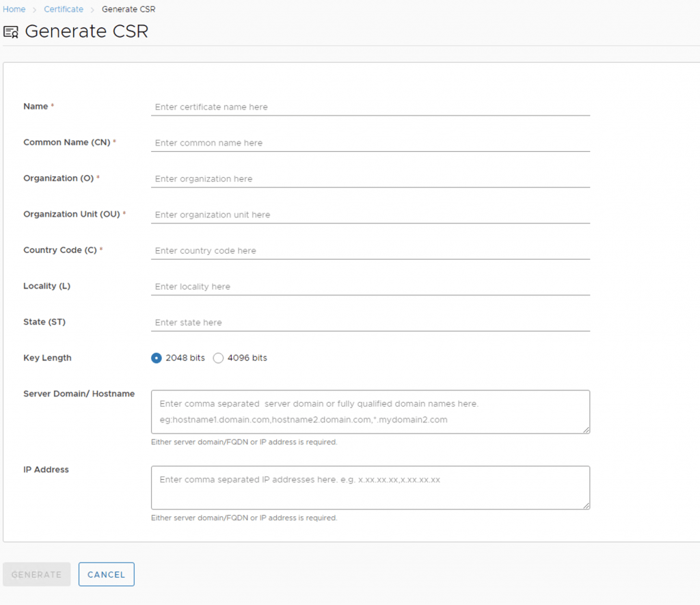Click the Organization Unit (OU) field
Screen dimensions: 700x605
tap(370, 215)
